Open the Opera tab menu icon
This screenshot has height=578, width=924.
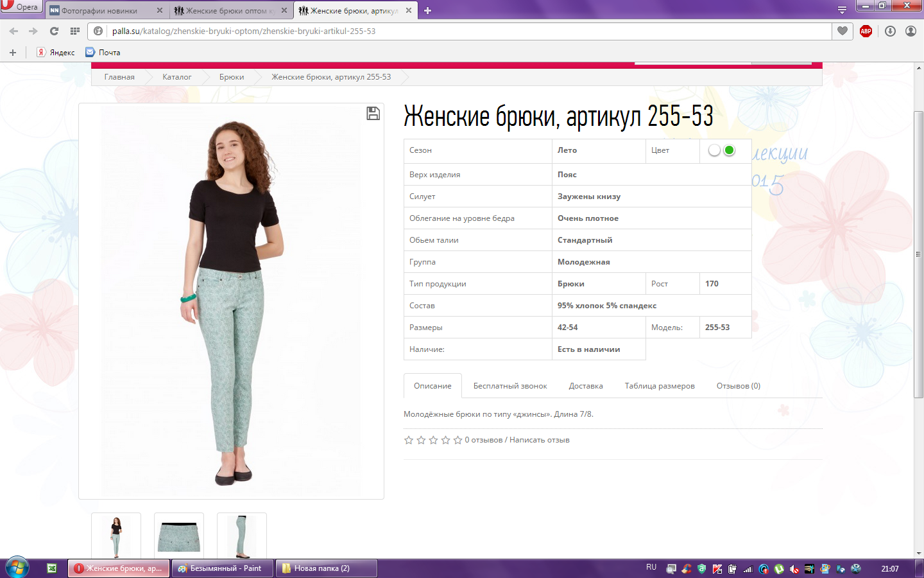pos(842,10)
